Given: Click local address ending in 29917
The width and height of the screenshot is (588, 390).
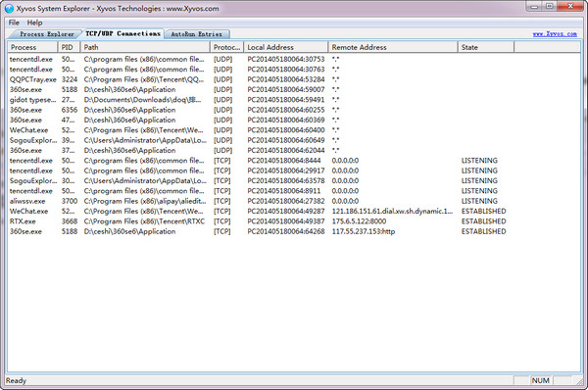Looking at the screenshot, I should pos(286,171).
